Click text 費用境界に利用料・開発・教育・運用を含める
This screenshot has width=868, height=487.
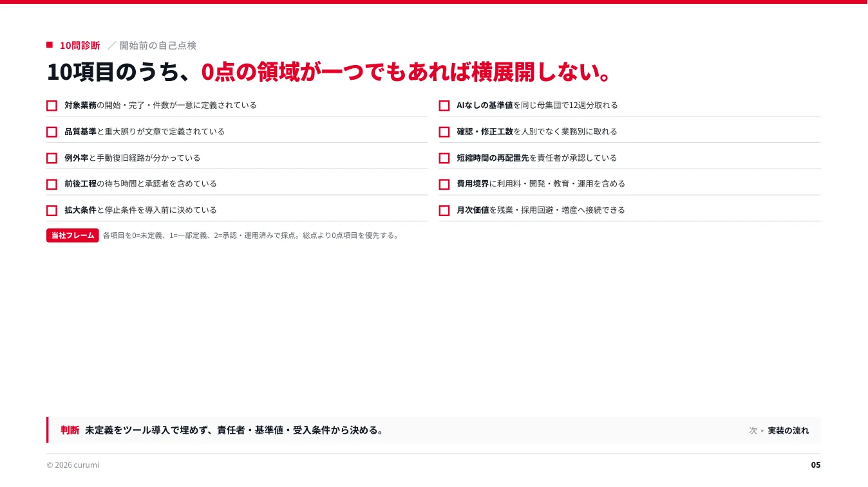click(x=541, y=183)
